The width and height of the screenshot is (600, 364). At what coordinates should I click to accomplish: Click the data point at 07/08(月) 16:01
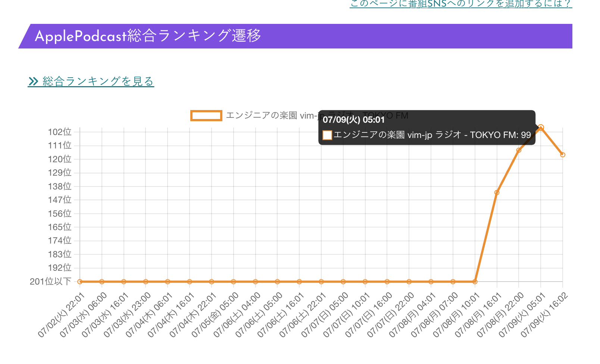(497, 192)
